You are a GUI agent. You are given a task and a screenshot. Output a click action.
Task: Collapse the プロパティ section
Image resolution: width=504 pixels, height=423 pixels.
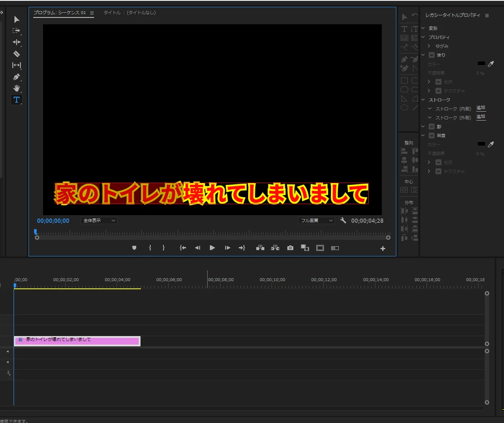[423, 37]
